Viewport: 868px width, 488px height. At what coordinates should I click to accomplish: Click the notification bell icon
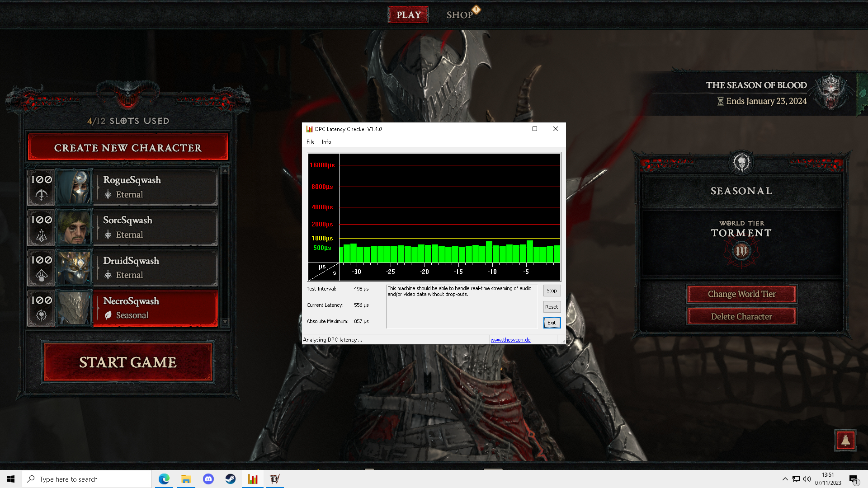845,440
